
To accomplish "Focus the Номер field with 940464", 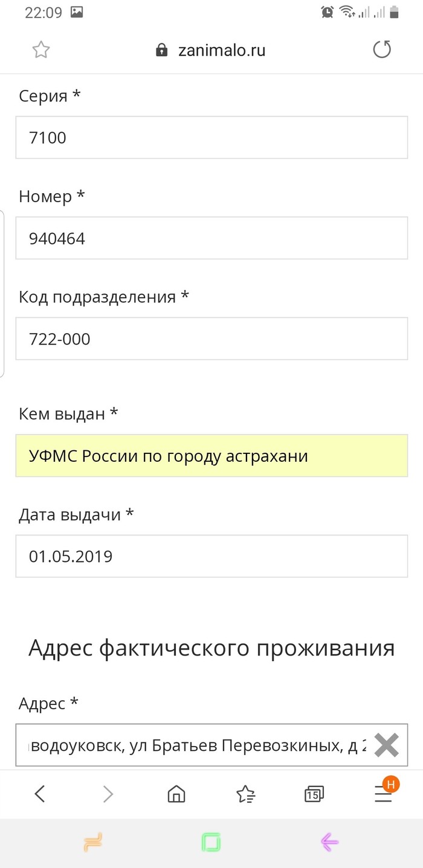I will click(x=211, y=238).
